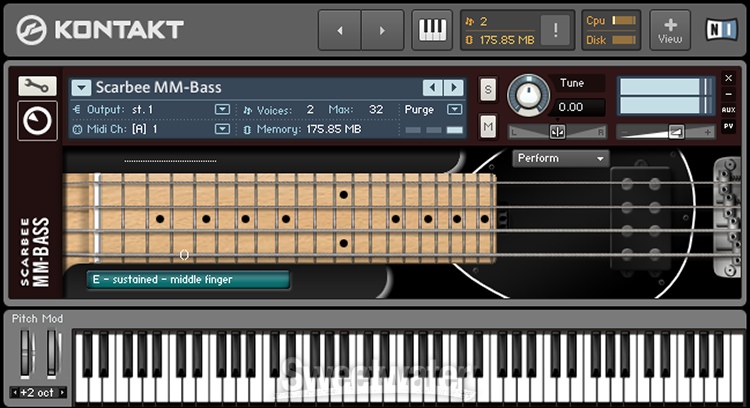Viewport: 750px width, 408px height.
Task: Click the +2 oct label
Action: click(x=37, y=393)
